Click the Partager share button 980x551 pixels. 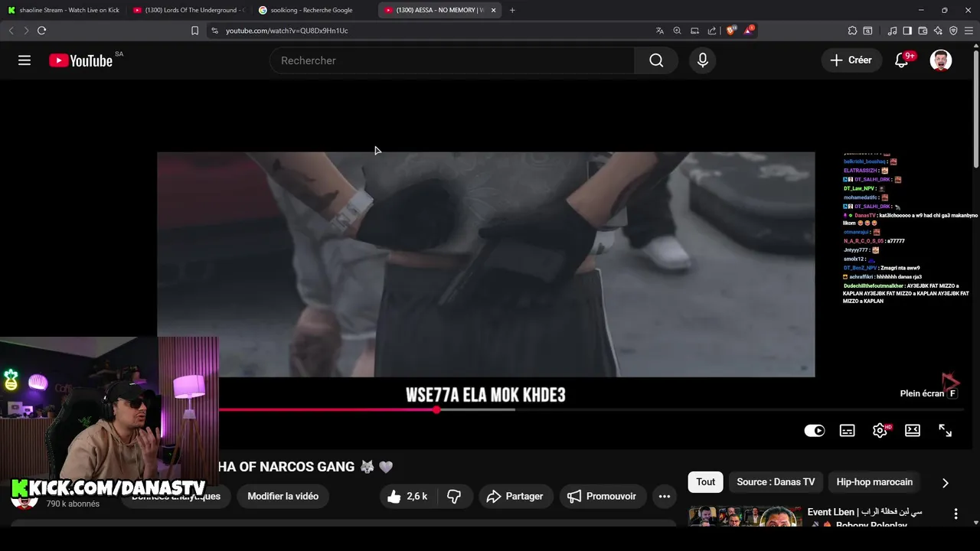pyautogui.click(x=515, y=496)
